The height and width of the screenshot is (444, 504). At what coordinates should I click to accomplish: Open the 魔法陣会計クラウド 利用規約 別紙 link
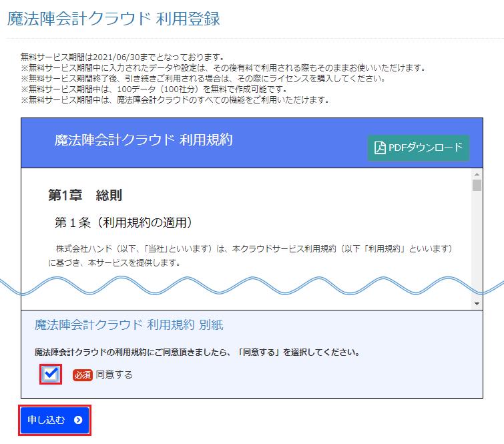tap(129, 325)
